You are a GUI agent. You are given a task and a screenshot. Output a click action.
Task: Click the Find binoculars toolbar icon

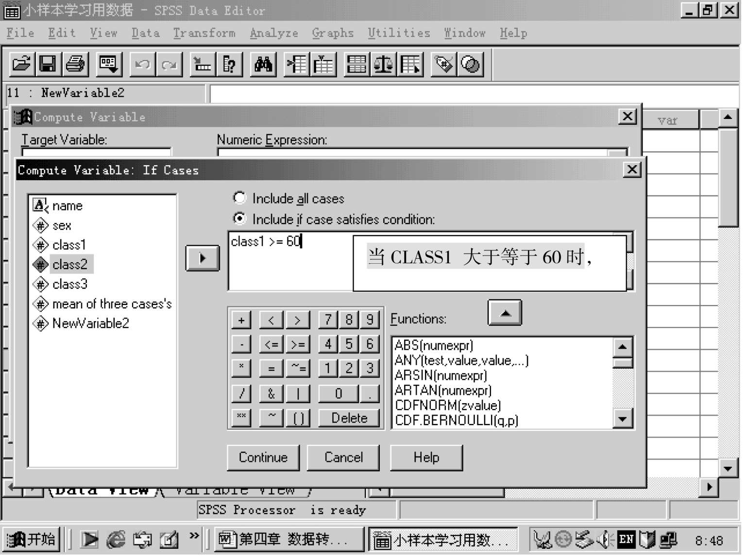click(x=263, y=64)
